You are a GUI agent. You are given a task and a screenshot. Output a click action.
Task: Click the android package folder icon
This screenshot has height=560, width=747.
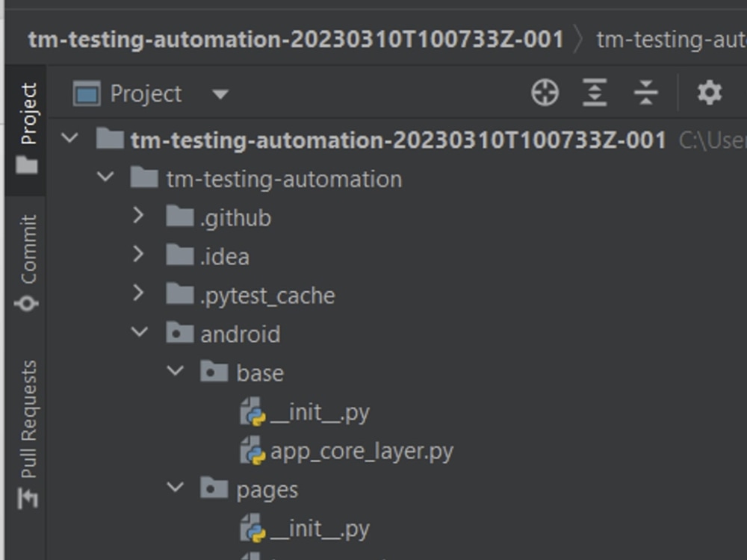coord(178,334)
